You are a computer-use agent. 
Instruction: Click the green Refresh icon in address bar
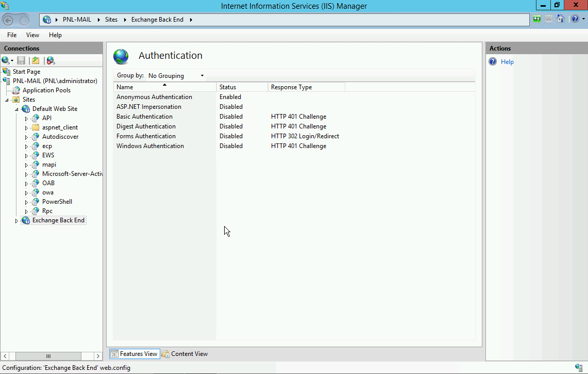[536, 19]
